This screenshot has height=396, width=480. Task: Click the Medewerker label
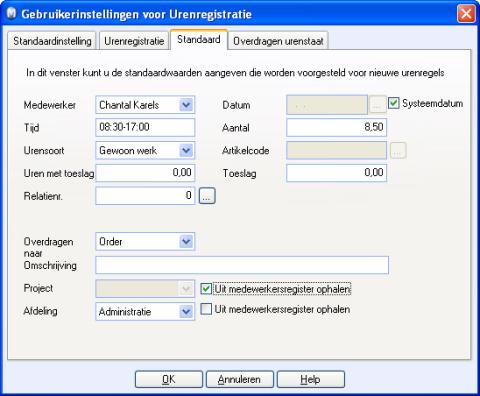point(50,105)
